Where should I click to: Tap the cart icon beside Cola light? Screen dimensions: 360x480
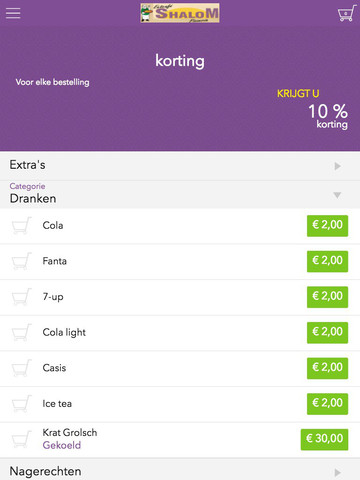click(x=22, y=332)
